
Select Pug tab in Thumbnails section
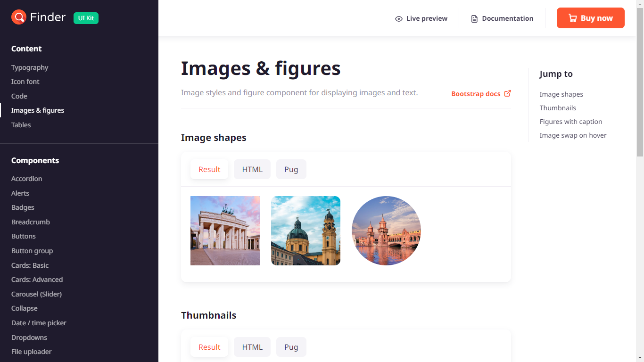[x=291, y=347]
